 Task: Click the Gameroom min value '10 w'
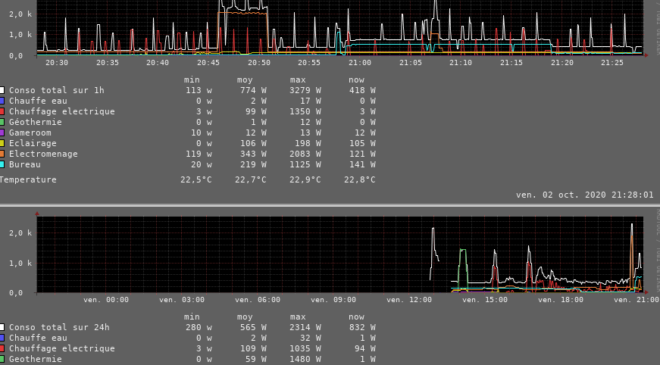pyautogui.click(x=201, y=133)
